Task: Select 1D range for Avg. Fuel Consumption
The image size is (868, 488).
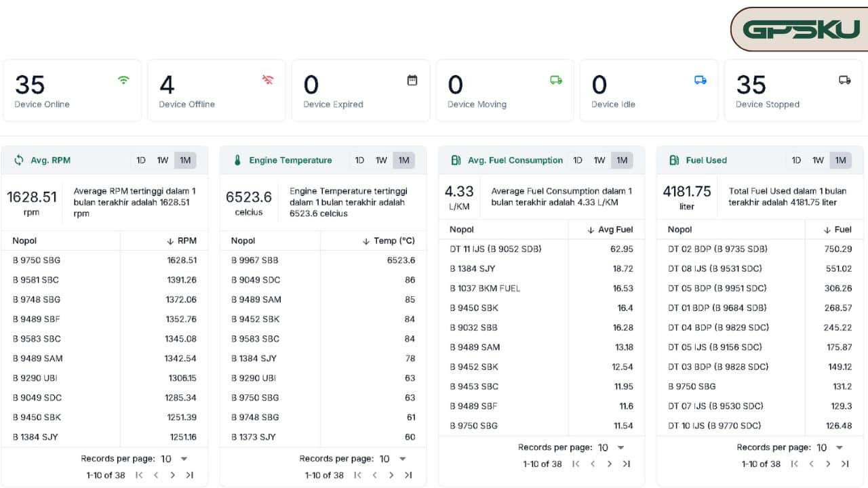Action: pyautogui.click(x=578, y=161)
